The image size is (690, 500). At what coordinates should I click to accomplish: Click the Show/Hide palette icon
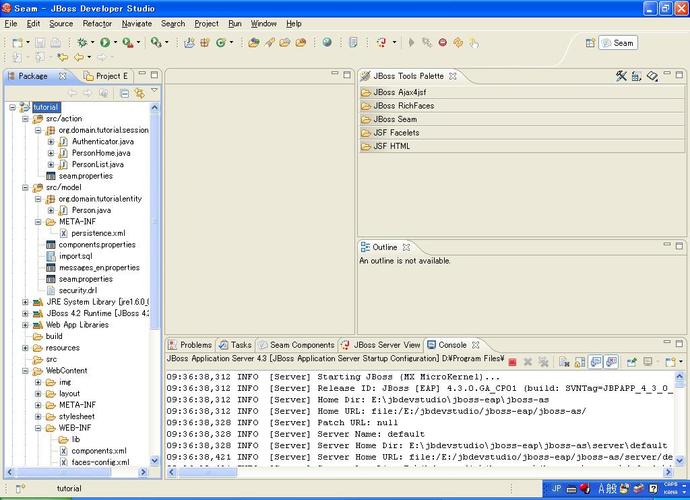pyautogui.click(x=636, y=76)
